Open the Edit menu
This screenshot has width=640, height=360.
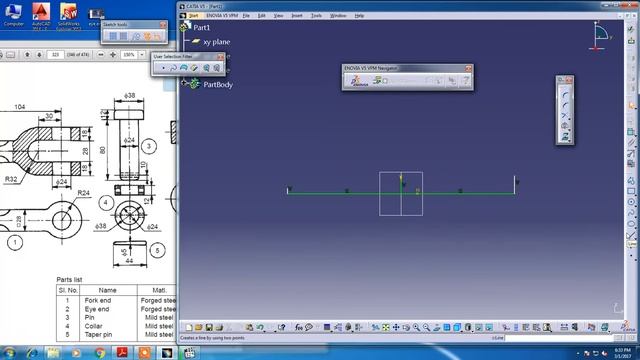[262, 16]
